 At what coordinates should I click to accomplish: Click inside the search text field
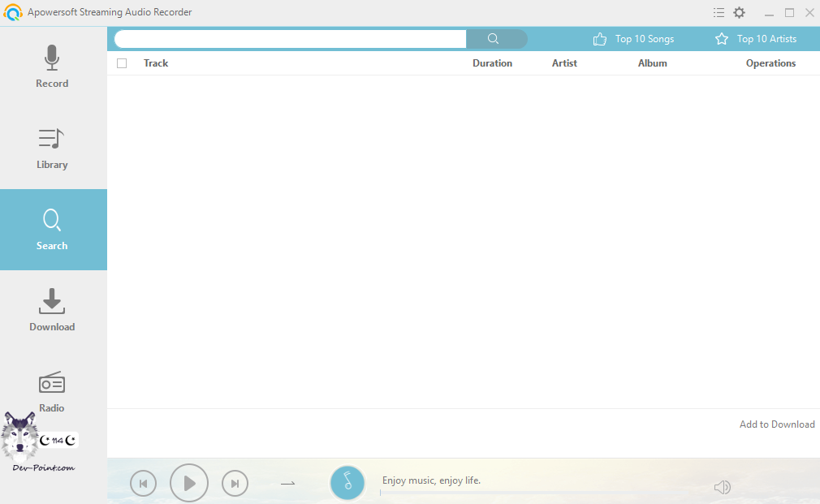point(290,39)
